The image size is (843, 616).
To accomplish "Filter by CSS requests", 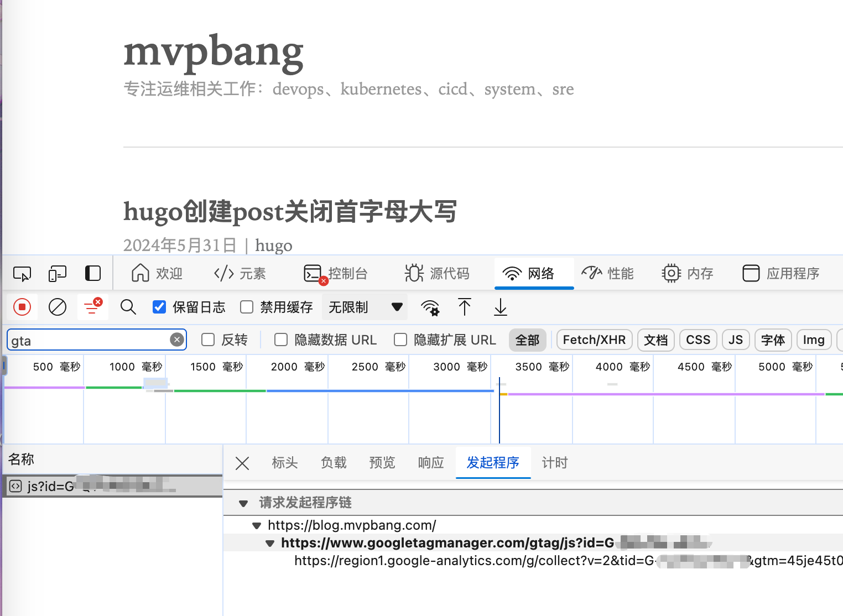I will 698,340.
